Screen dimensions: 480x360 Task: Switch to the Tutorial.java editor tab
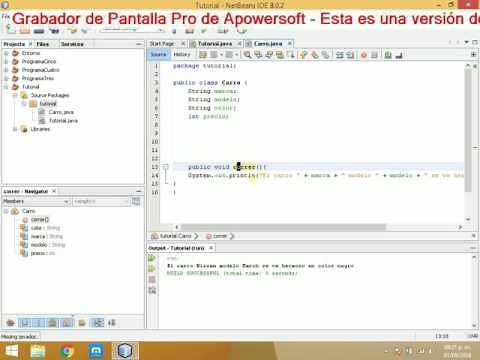pyautogui.click(x=215, y=44)
